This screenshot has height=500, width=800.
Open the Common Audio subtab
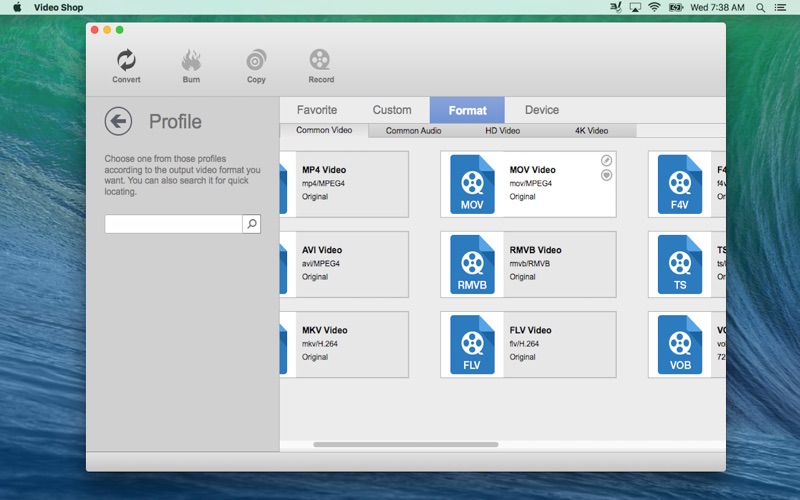[x=413, y=131]
